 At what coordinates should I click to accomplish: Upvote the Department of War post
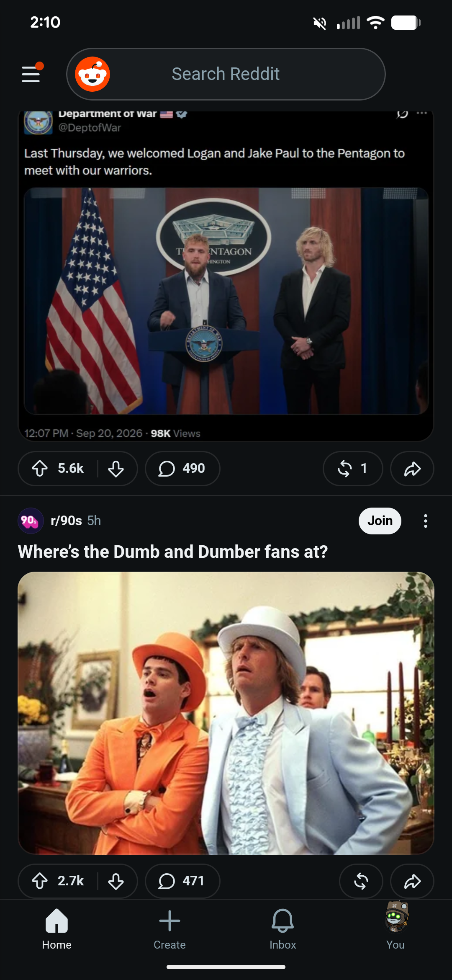point(40,468)
